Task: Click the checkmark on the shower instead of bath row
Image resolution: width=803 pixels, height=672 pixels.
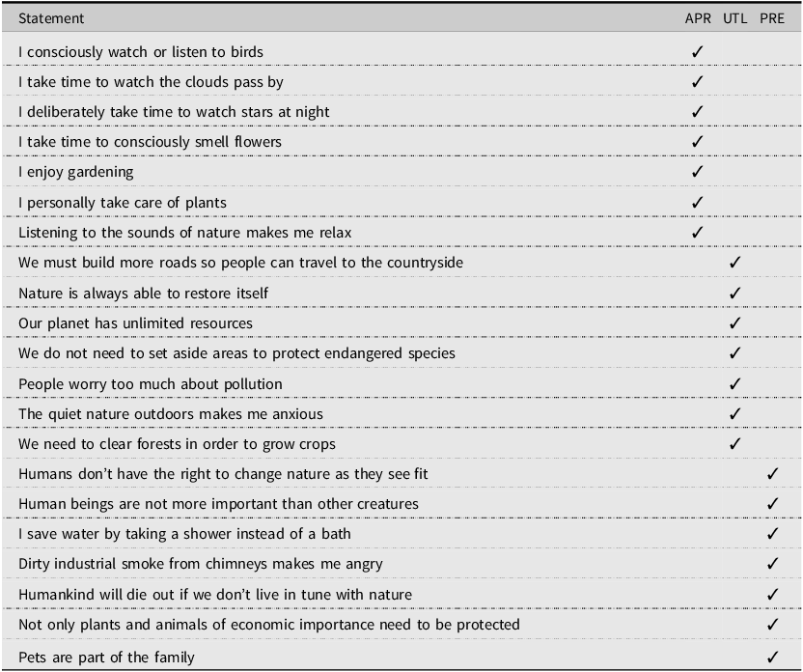Action: pyautogui.click(x=772, y=534)
